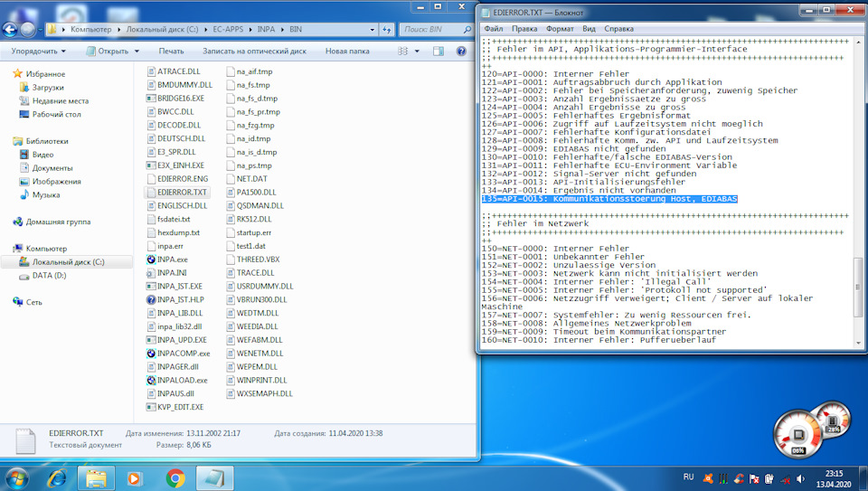Open INPA.exe application file

click(171, 260)
